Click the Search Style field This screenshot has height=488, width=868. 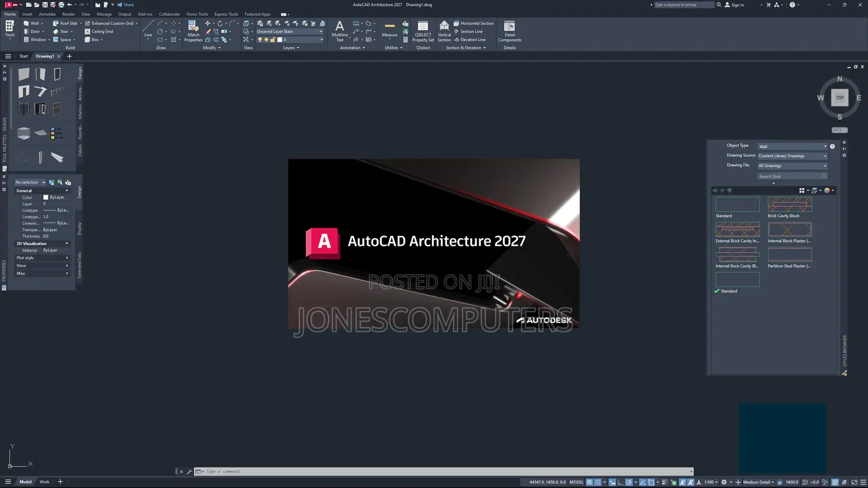793,176
